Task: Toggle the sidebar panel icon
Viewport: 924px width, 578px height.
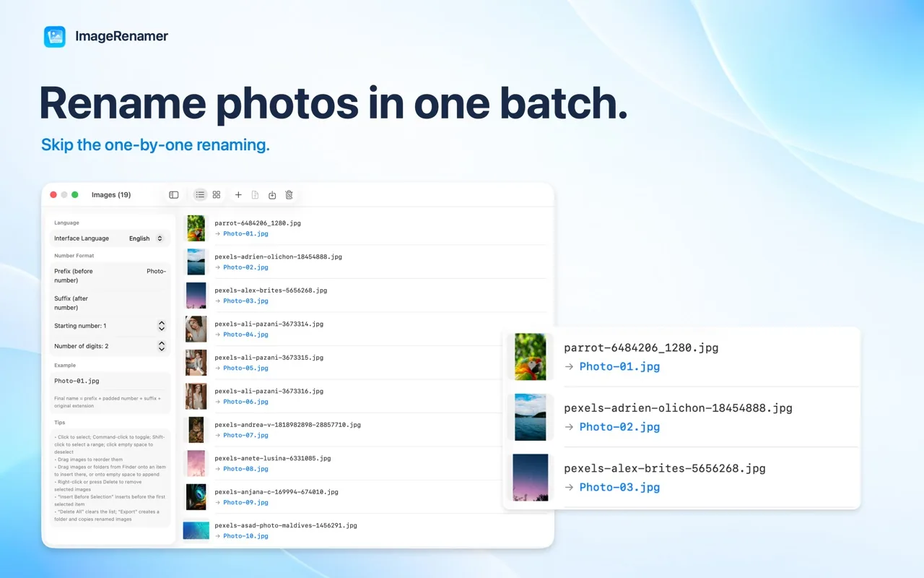Action: (174, 195)
